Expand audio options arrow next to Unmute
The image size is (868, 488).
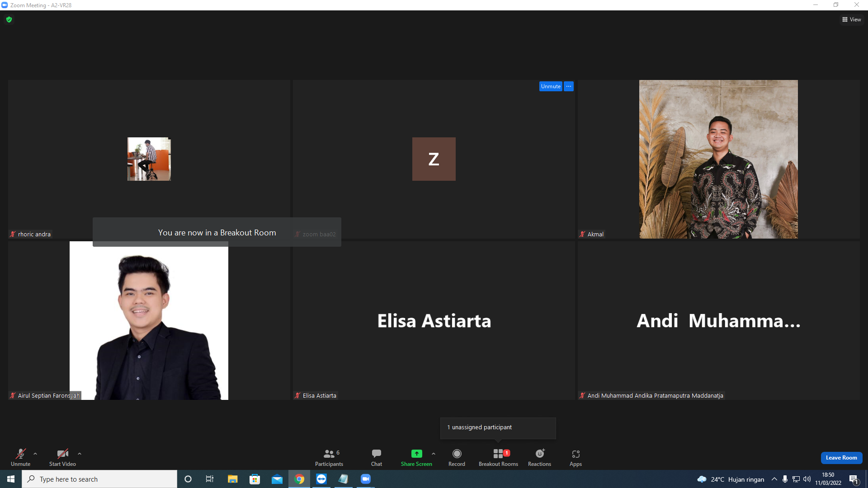coord(35,454)
